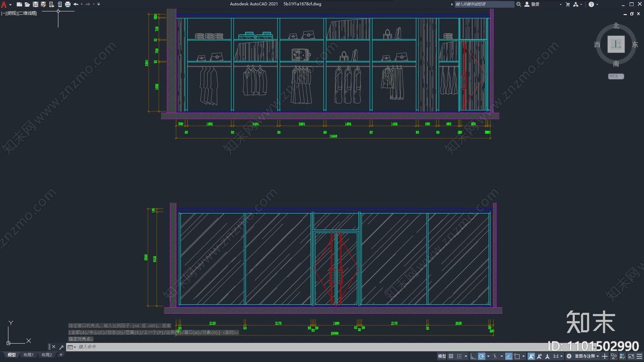The height and width of the screenshot is (362, 644).
Task: Save the current drawing
Action: pyautogui.click(x=35, y=4)
